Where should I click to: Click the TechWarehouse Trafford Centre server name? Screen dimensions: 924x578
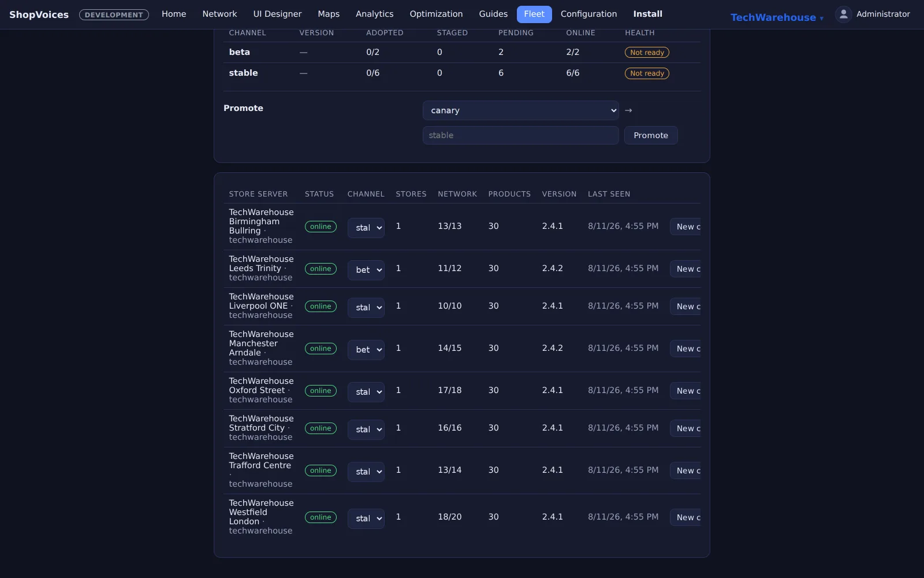pos(261,461)
